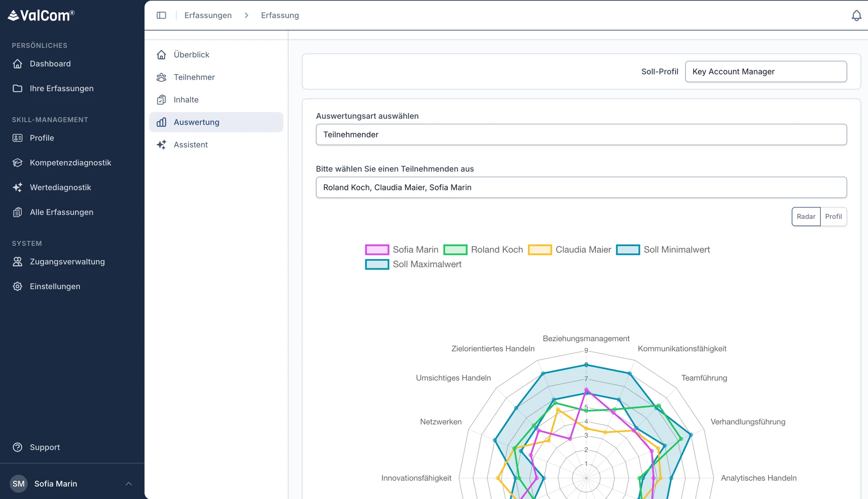
Task: Toggle Soll Maximalwert legend swatch
Action: click(377, 264)
